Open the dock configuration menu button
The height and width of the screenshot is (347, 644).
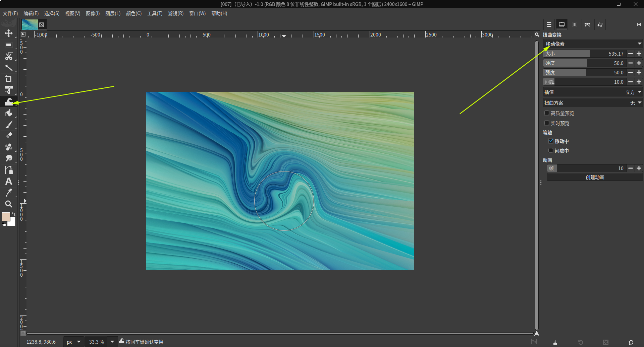tap(639, 24)
